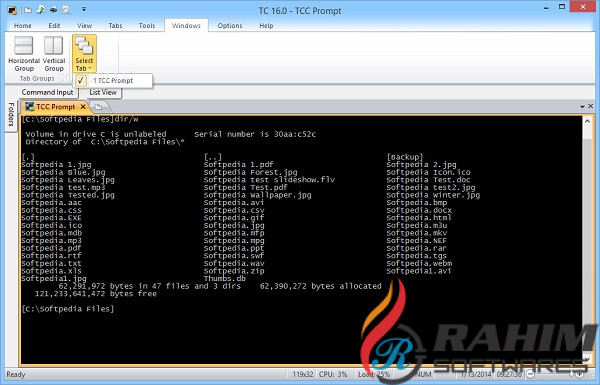
Task: Click 'Softpedia Winter.jpg' entry
Action: [x=433, y=195]
